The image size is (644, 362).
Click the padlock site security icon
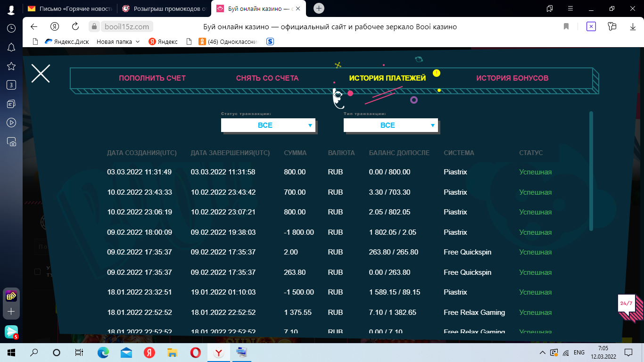(x=94, y=27)
